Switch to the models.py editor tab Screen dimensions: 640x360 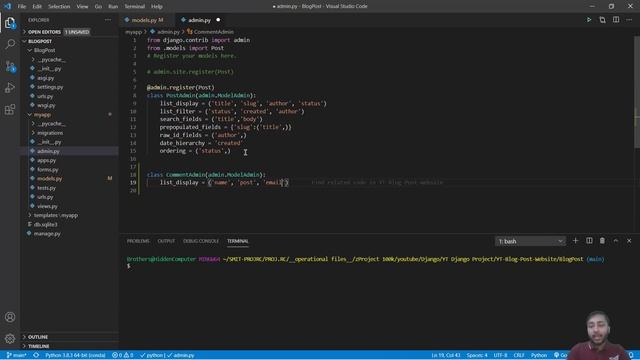pyautogui.click(x=147, y=20)
